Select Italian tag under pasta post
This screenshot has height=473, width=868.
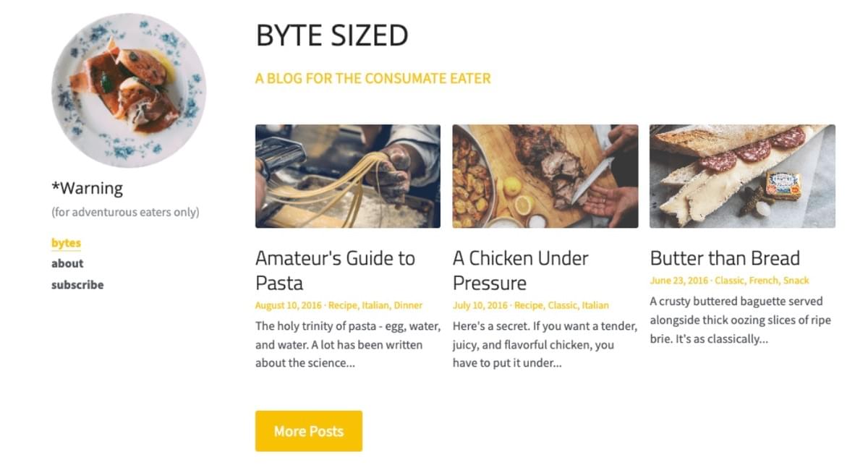[375, 305]
